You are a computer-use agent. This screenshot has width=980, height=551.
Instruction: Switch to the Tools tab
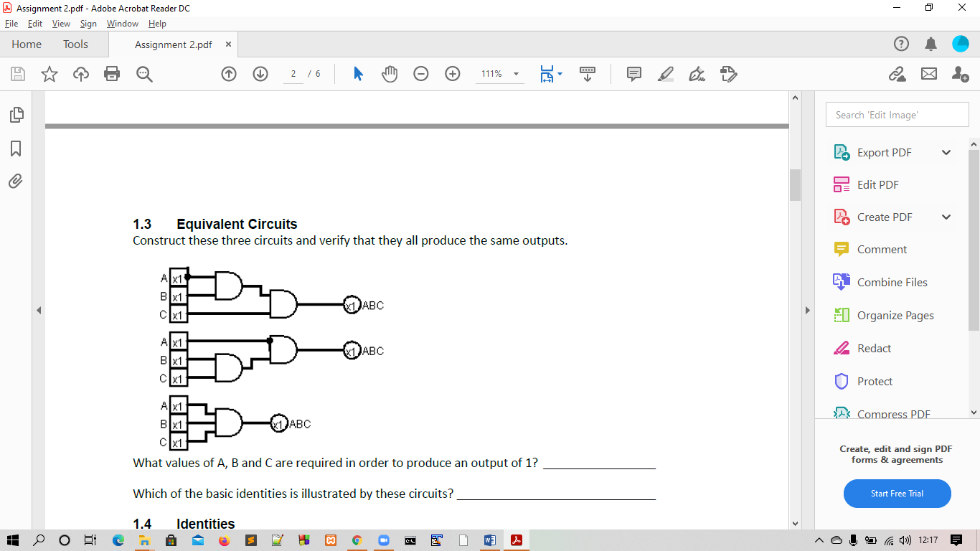point(75,44)
